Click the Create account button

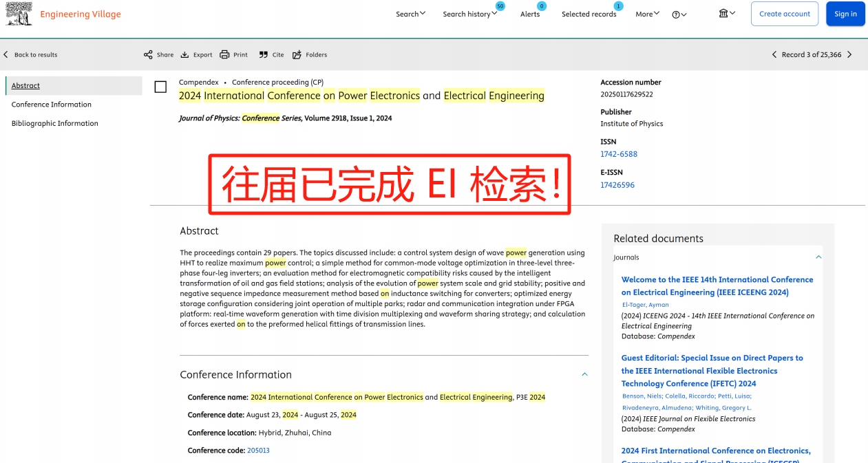pyautogui.click(x=785, y=14)
